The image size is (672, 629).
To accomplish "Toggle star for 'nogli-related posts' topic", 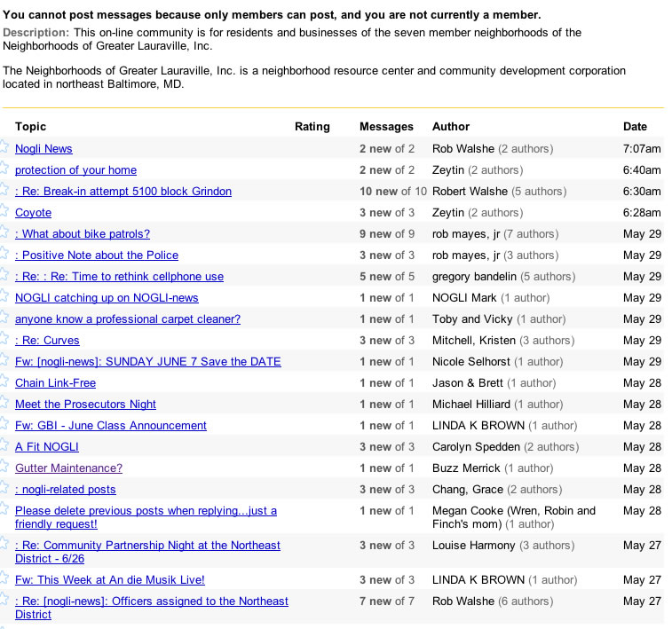I will [4, 489].
